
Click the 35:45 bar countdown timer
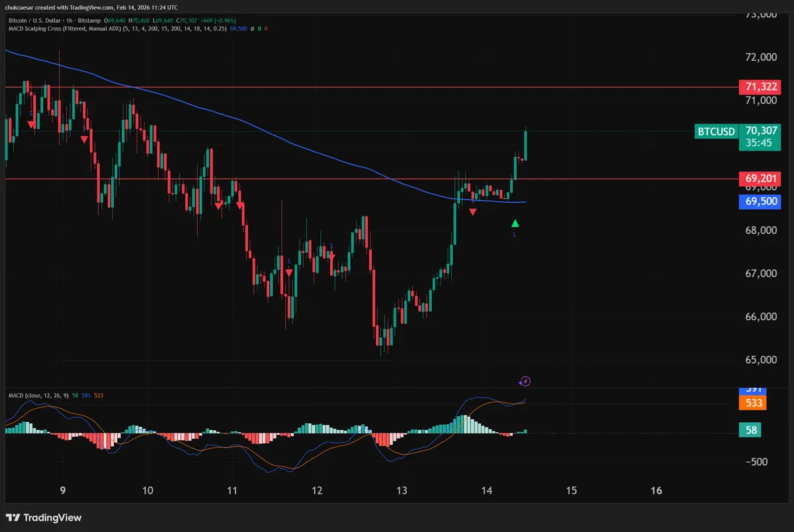tap(760, 144)
